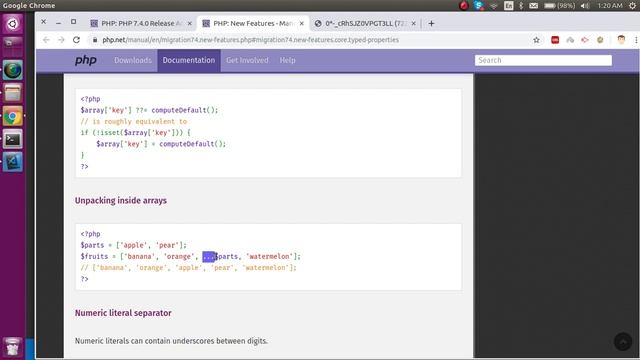This screenshot has width=640, height=360.
Task: Click the Unpacking inside arrays heading
Action: tap(121, 200)
